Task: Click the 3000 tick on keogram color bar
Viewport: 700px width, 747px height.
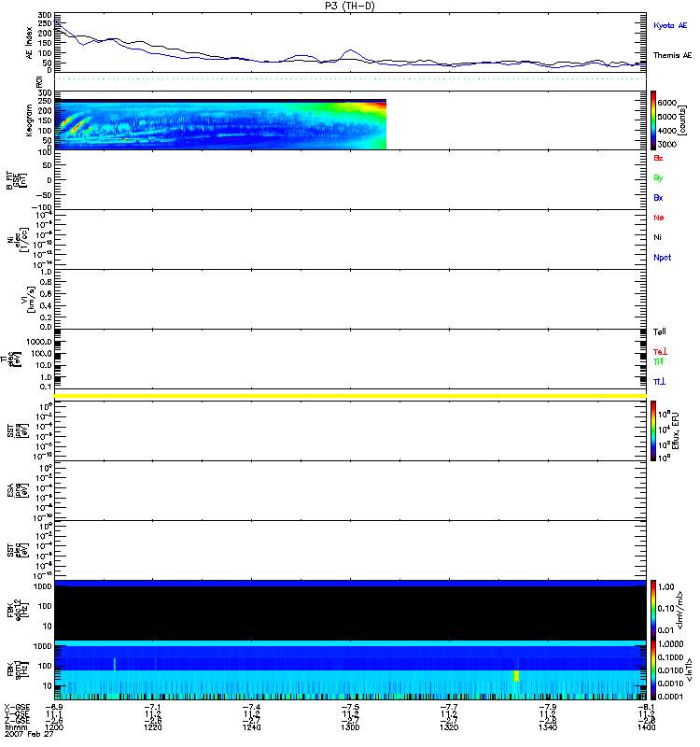Action: (667, 144)
